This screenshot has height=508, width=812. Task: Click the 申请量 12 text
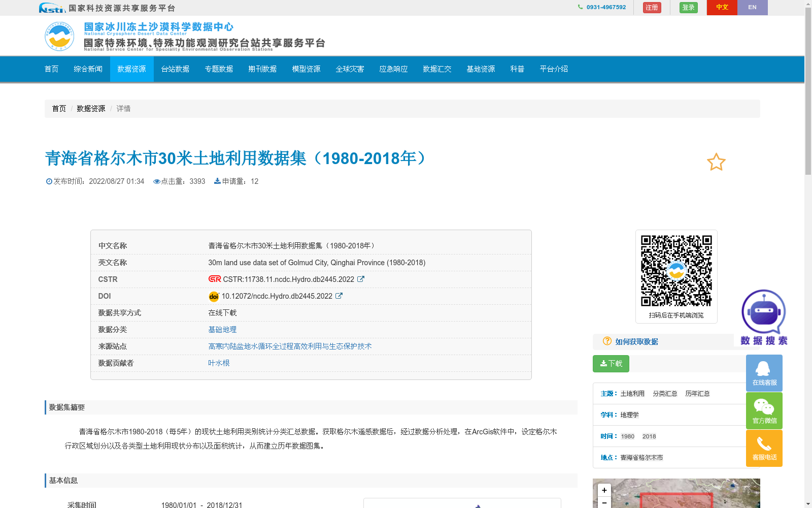[x=236, y=181]
